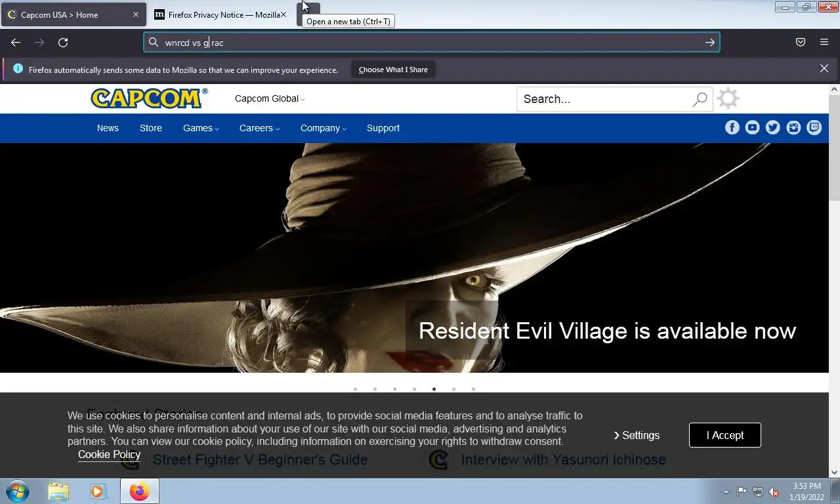Visit Capcom's Instagram icon

tap(794, 128)
